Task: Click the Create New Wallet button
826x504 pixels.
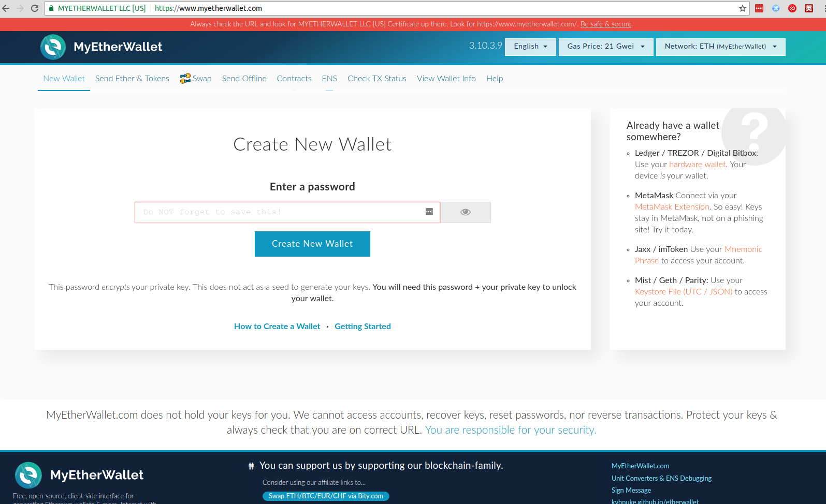Action: (x=312, y=244)
